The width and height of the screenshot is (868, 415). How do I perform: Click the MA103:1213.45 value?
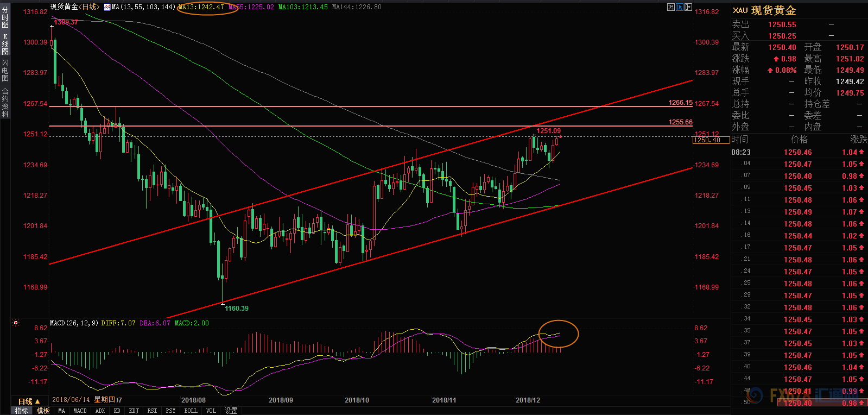coord(303,7)
